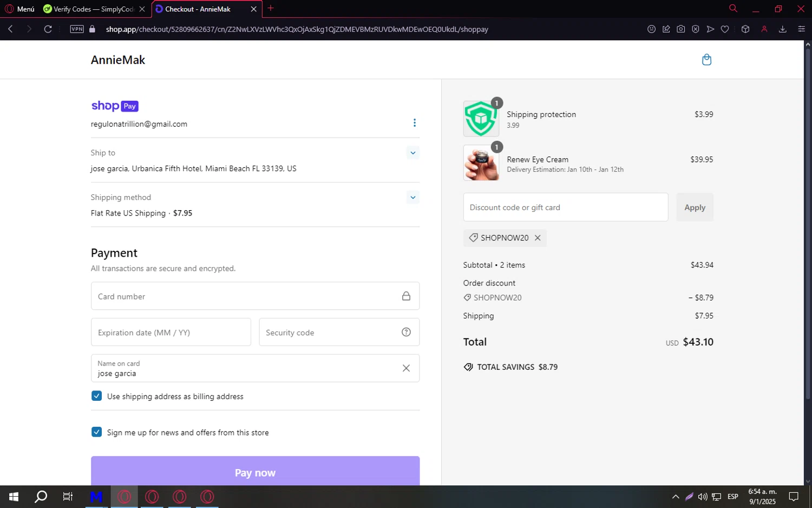Click the page vertical scrollbar
The image size is (812, 508).
point(808,224)
